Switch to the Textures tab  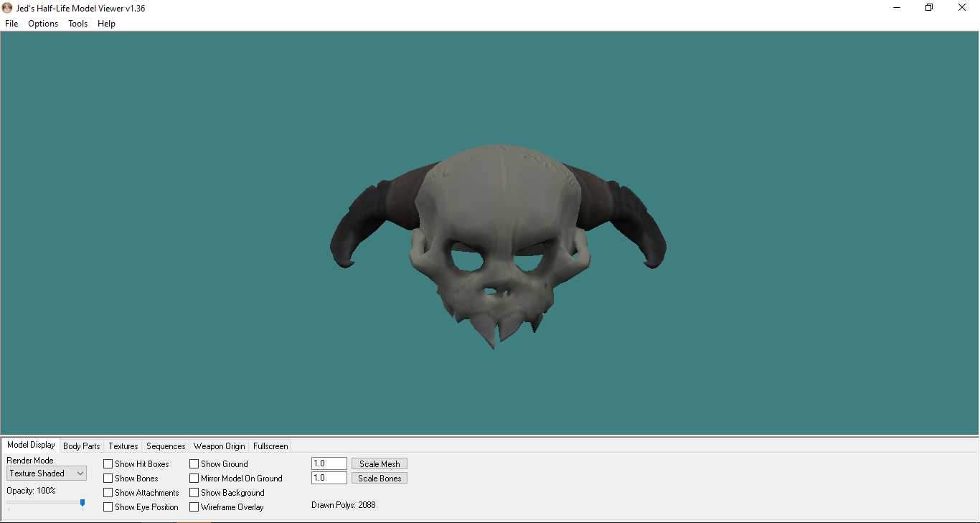coord(123,446)
